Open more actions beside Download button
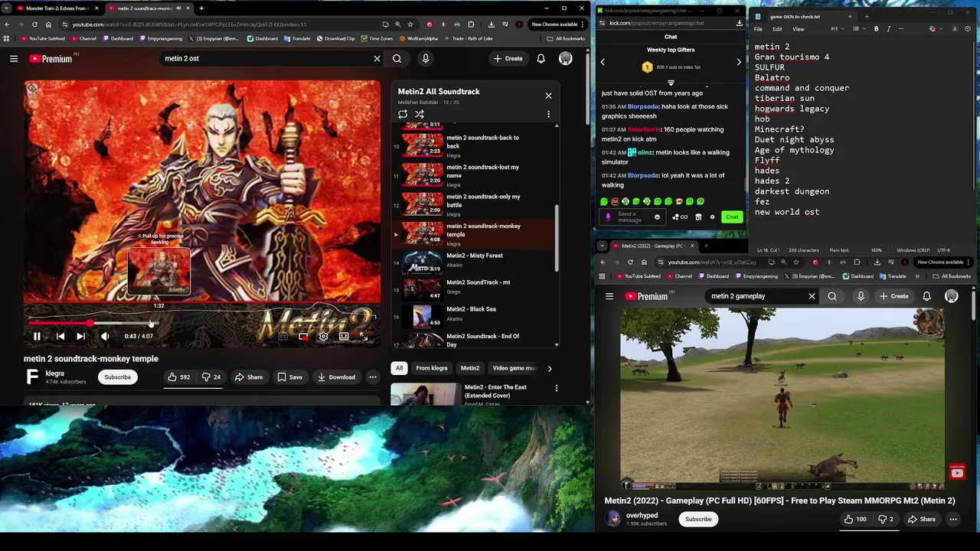980x551 pixels. click(x=373, y=377)
